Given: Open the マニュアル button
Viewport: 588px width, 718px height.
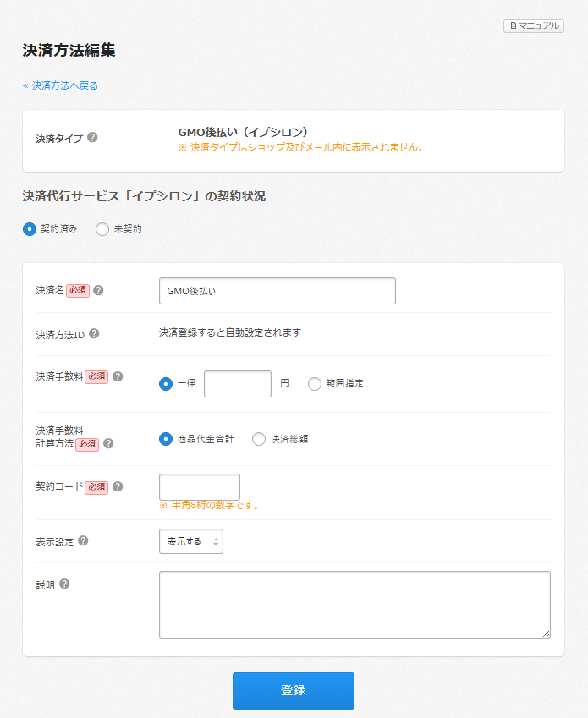Looking at the screenshot, I should (x=534, y=26).
